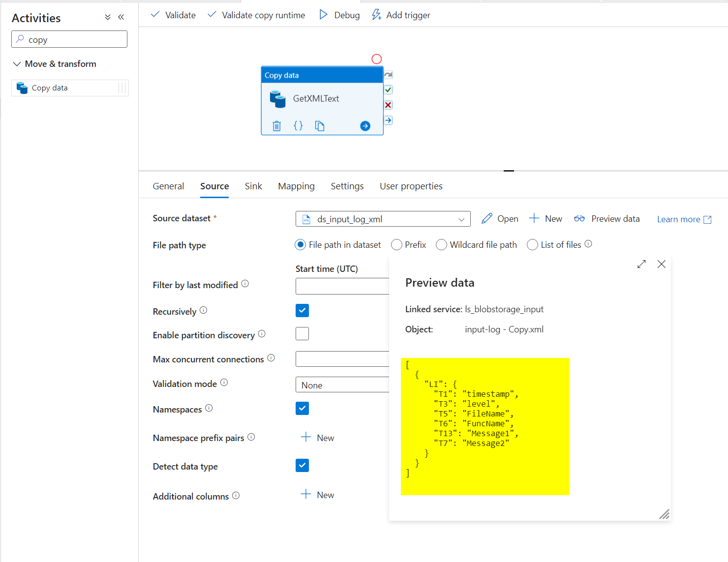Click New under Additional columns
This screenshot has width=728, height=562.
pos(306,494)
